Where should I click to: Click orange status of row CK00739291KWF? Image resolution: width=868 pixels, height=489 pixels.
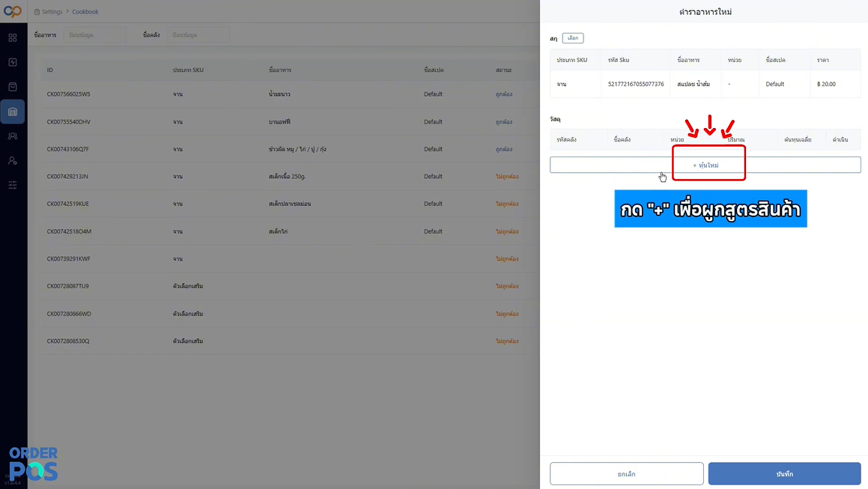tap(507, 258)
